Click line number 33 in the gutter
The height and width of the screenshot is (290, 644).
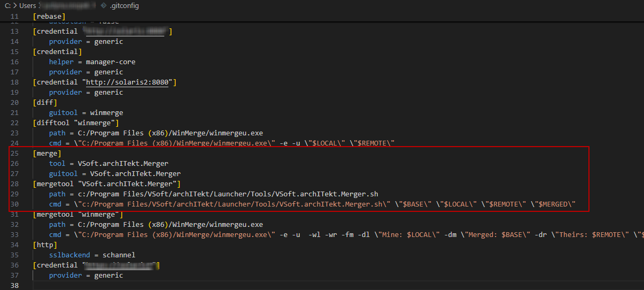[x=14, y=234]
